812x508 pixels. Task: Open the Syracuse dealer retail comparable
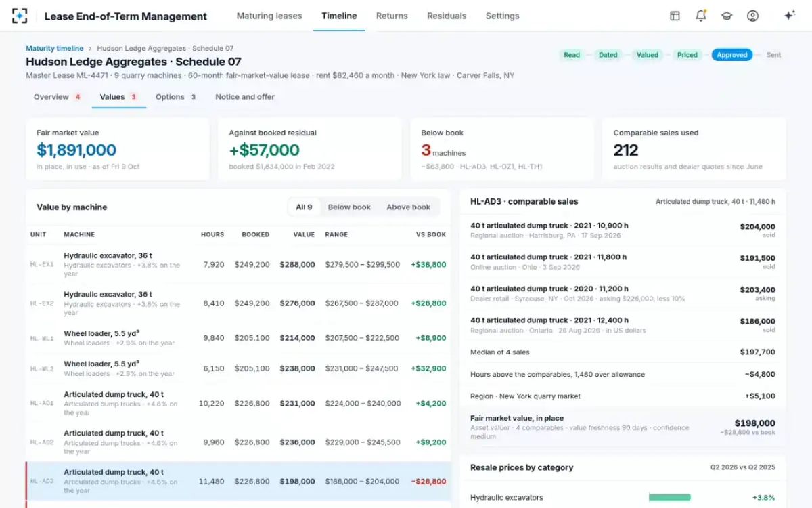coord(623,293)
